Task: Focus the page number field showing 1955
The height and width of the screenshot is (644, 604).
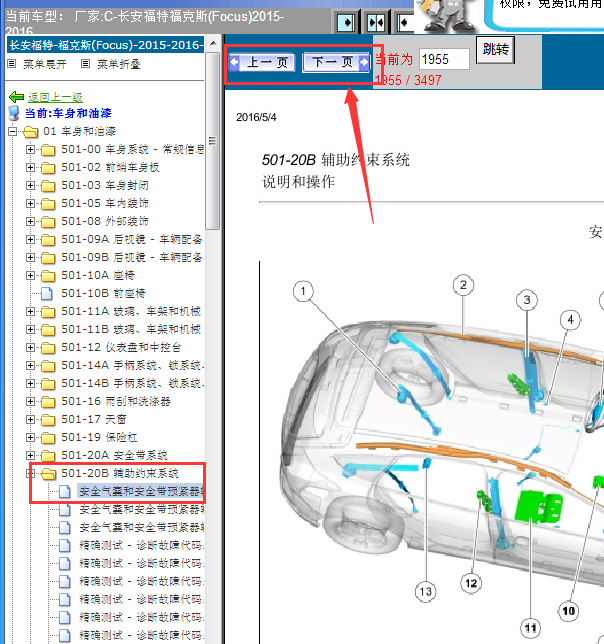Action: click(x=444, y=59)
